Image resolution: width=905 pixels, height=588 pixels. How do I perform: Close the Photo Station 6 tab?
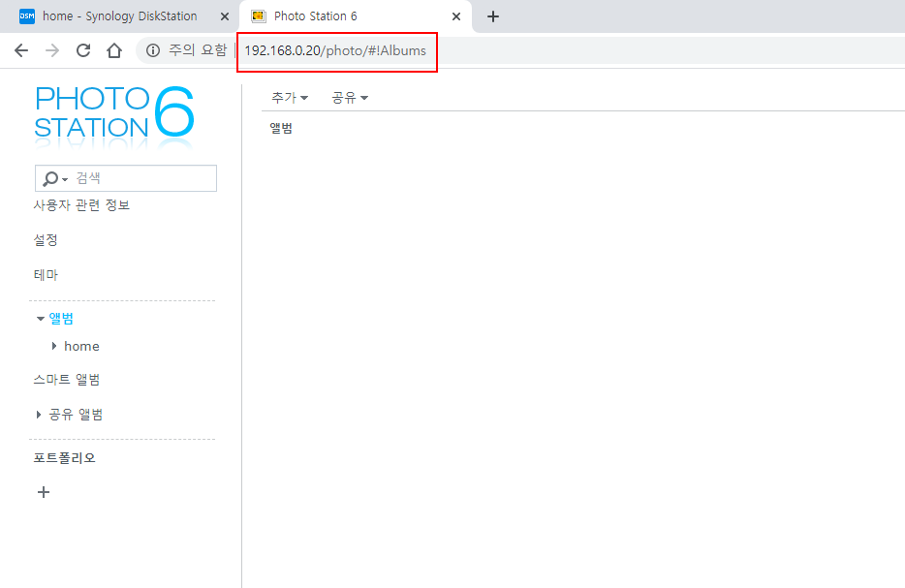456,16
